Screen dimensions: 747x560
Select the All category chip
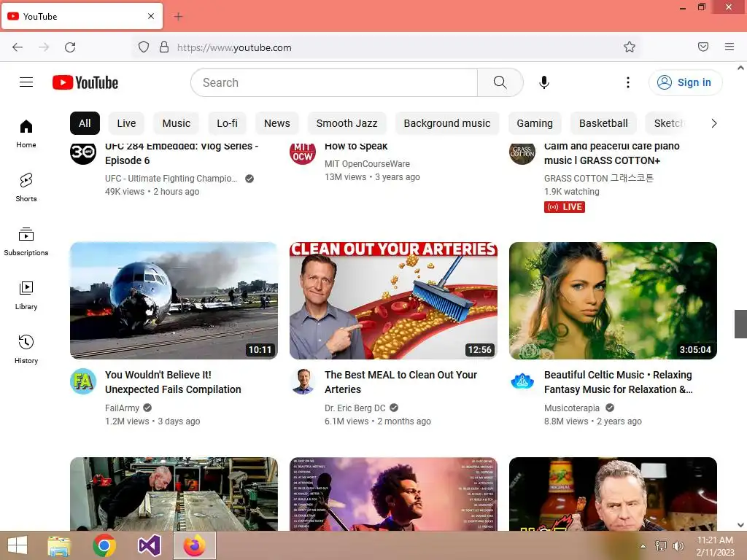coord(85,123)
